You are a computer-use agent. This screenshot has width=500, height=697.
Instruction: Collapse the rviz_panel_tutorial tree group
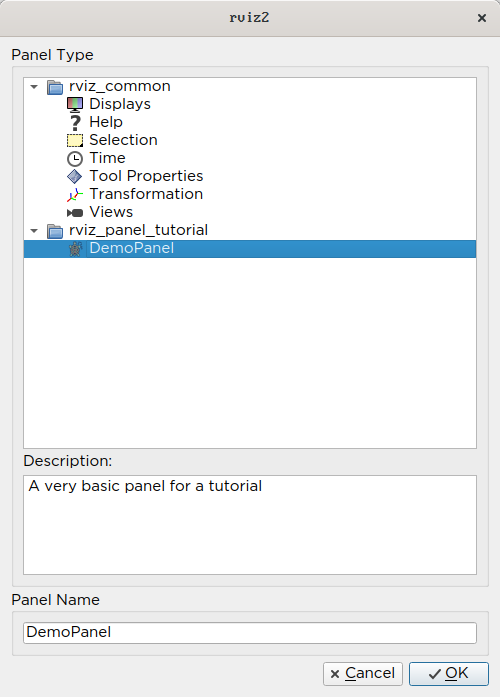pos(34,231)
